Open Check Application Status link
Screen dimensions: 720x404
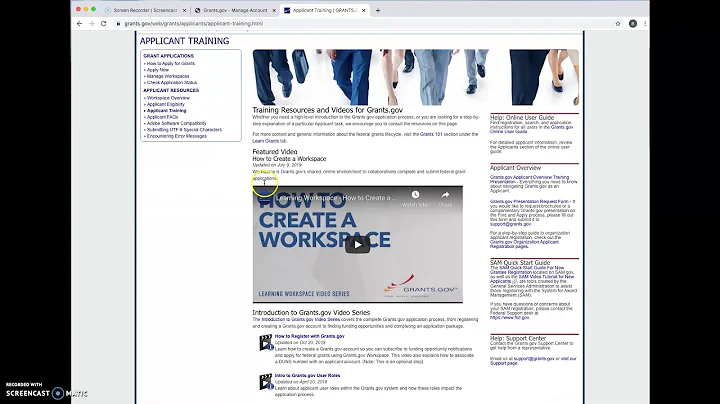[172, 83]
